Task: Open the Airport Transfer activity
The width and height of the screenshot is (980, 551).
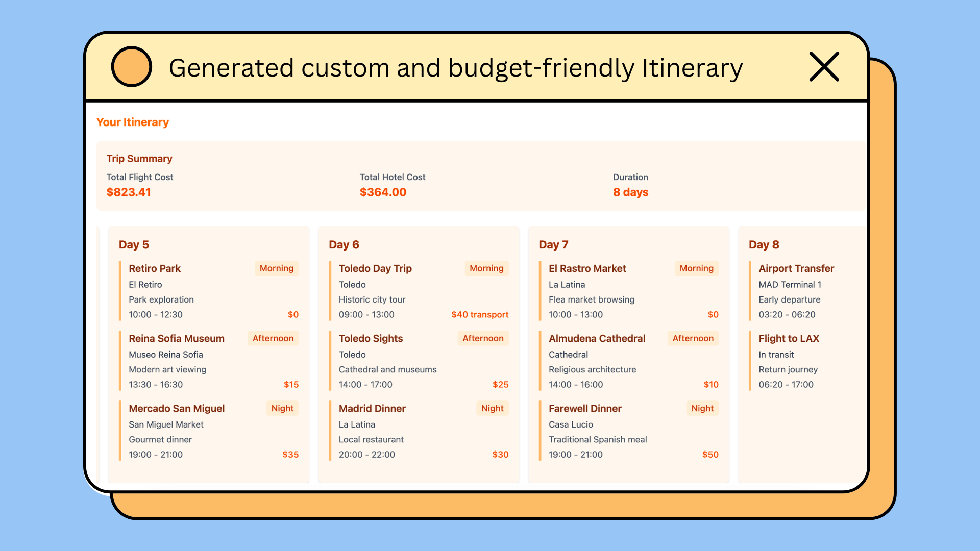Action: 796,268
